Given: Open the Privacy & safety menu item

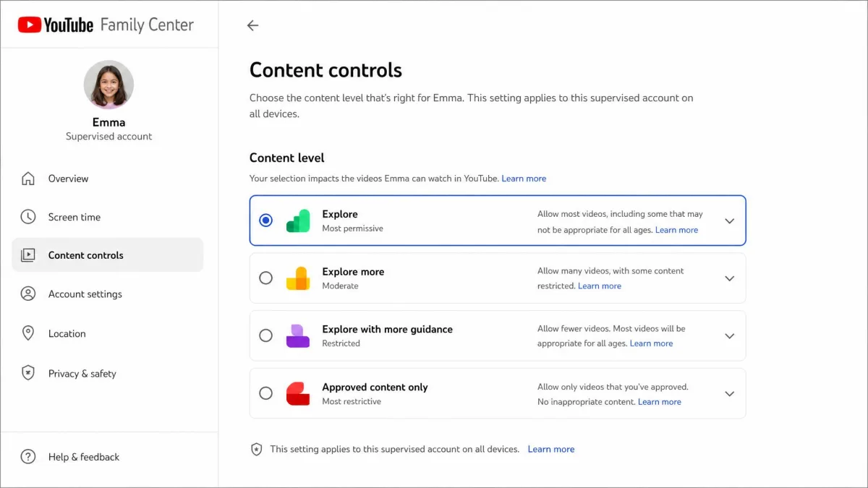Looking at the screenshot, I should click(108, 373).
